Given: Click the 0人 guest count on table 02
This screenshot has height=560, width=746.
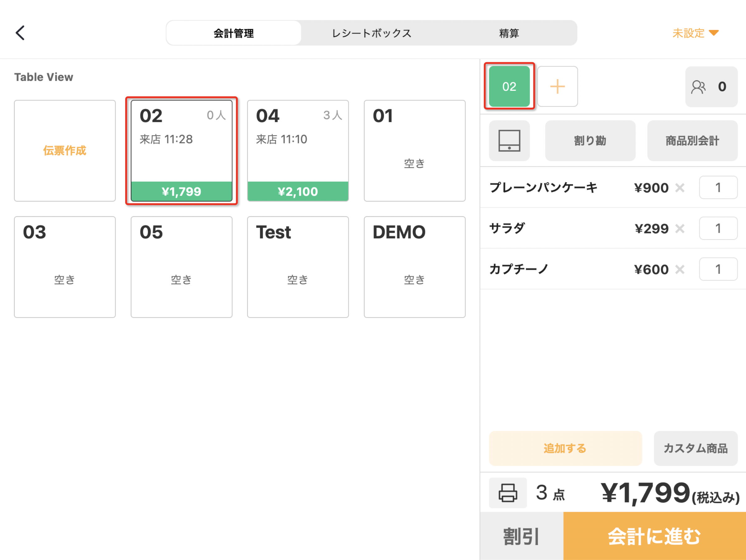Looking at the screenshot, I should (216, 115).
